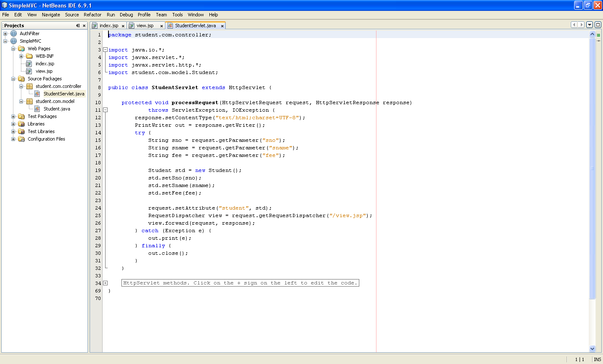Click the Web Pages folder icon

[x=21, y=48]
